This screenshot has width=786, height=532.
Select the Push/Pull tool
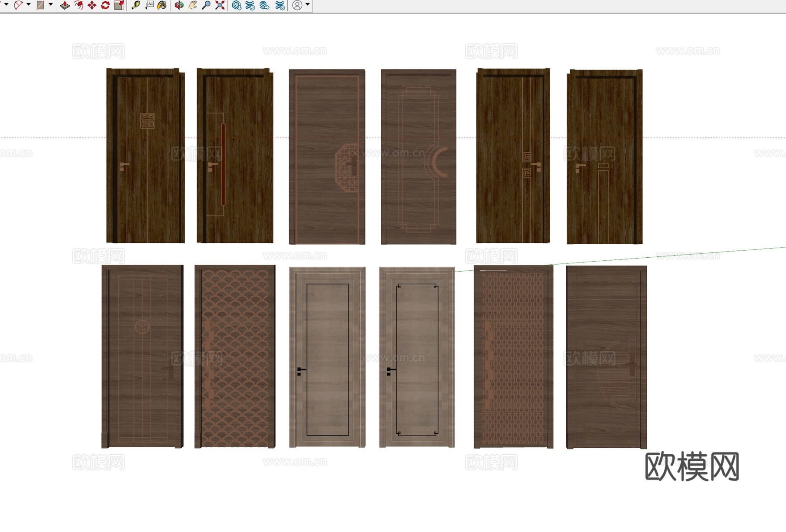[x=65, y=5]
